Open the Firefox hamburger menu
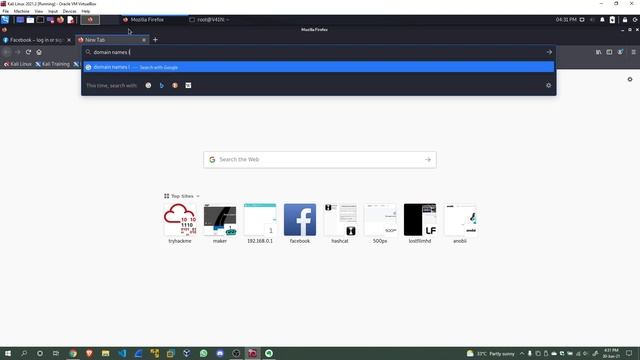 [x=633, y=52]
